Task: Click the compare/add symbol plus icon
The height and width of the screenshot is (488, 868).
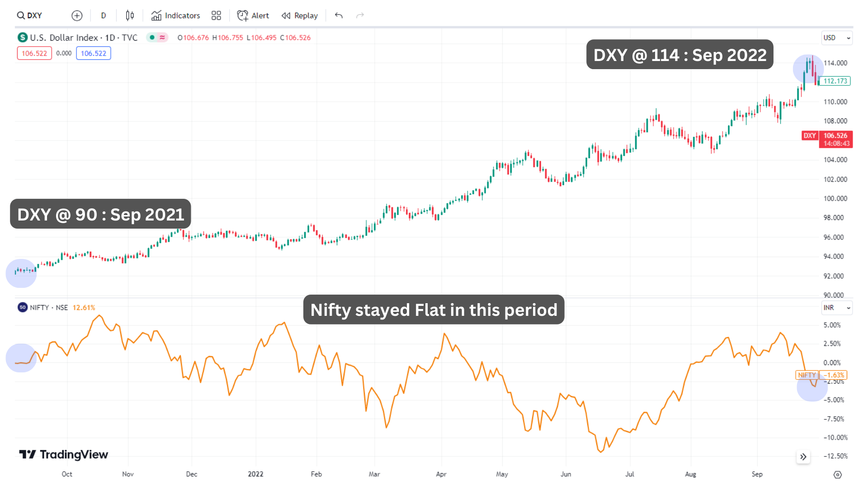Action: [77, 15]
